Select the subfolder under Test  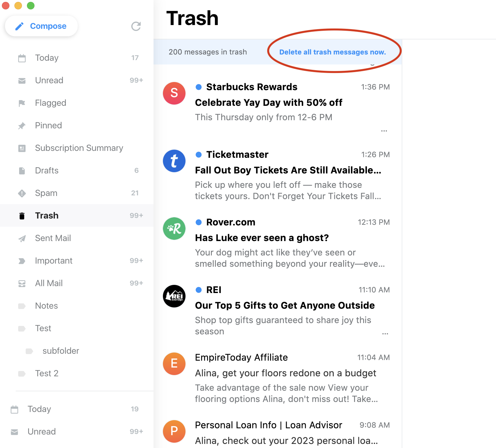click(x=60, y=351)
